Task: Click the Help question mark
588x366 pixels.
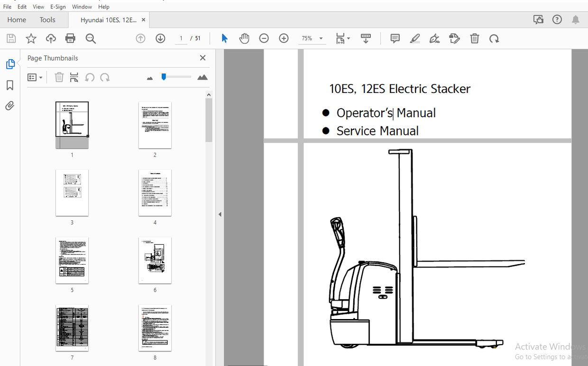Action: pos(557,19)
